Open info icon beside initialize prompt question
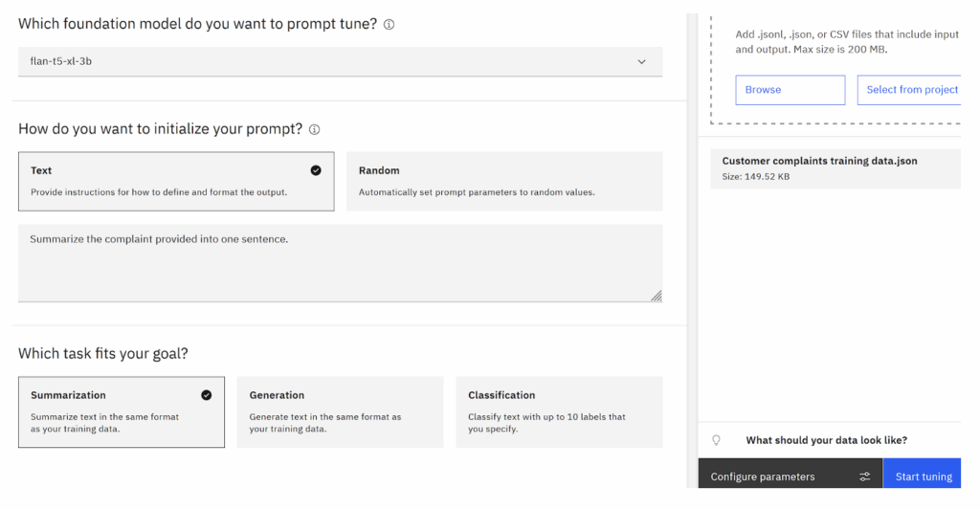This screenshot has height=510, width=980. click(x=314, y=129)
